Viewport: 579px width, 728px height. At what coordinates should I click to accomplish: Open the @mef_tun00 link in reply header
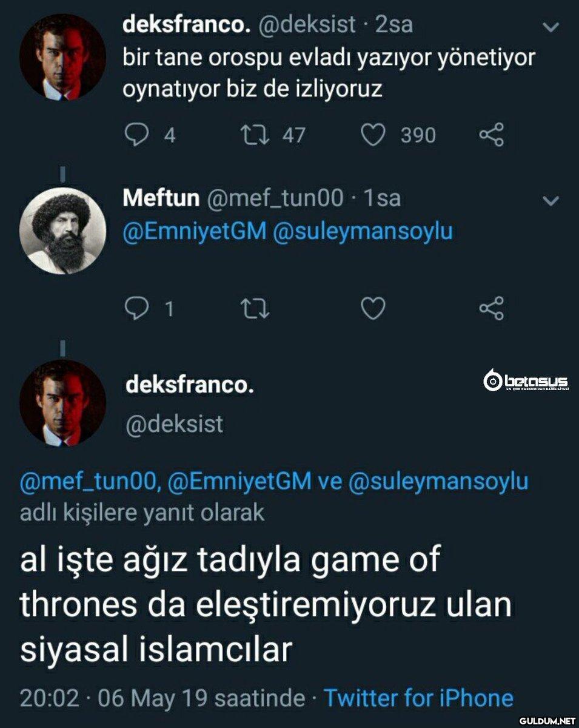pos(90,482)
